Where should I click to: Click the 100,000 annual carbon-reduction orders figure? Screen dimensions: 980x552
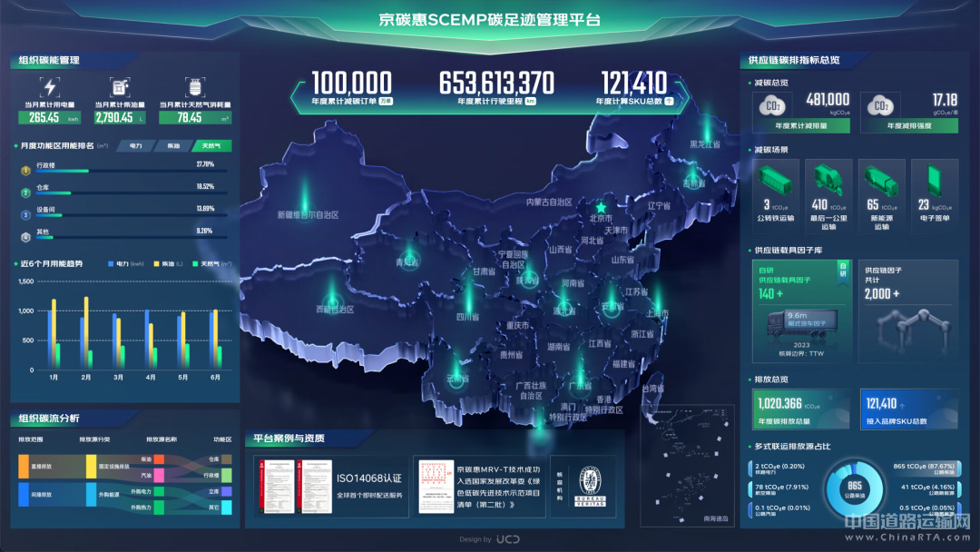[352, 83]
